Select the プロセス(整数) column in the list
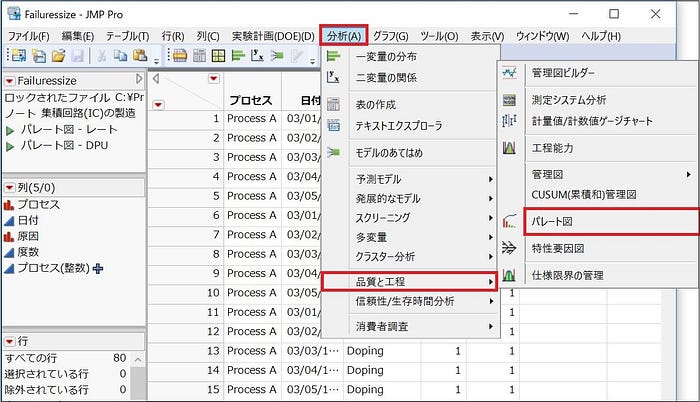 click(53, 268)
